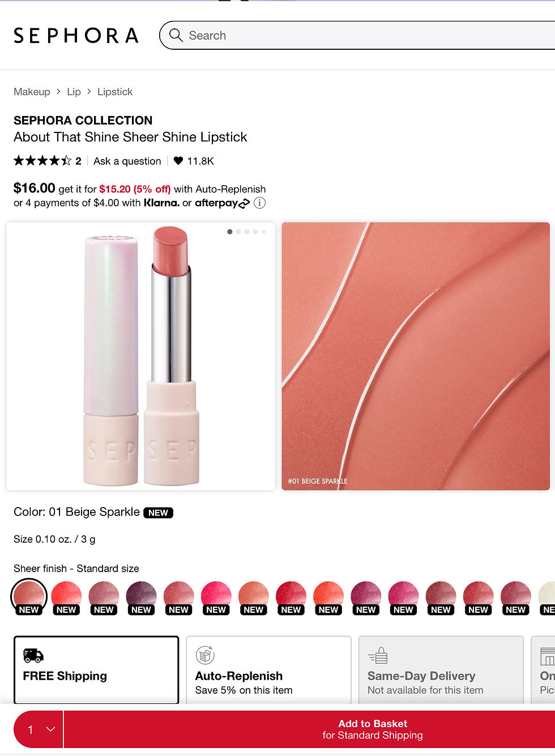This screenshot has height=756, width=555.
Task: Click the Same-Day Delivery bag icon
Action: click(x=378, y=655)
